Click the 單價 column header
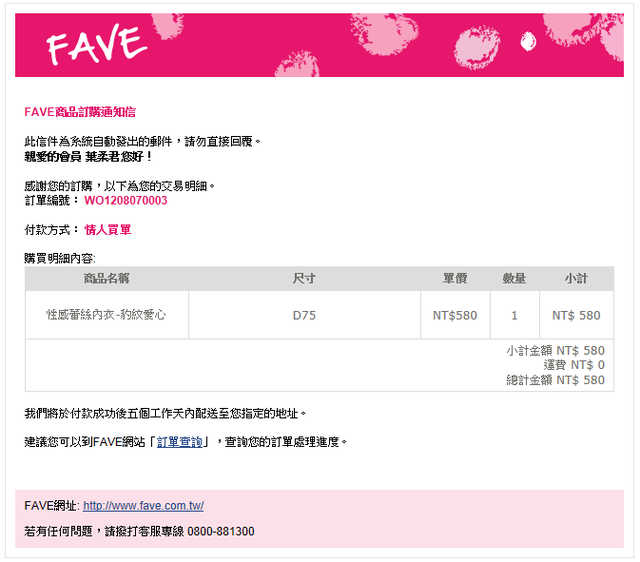 coord(455,278)
